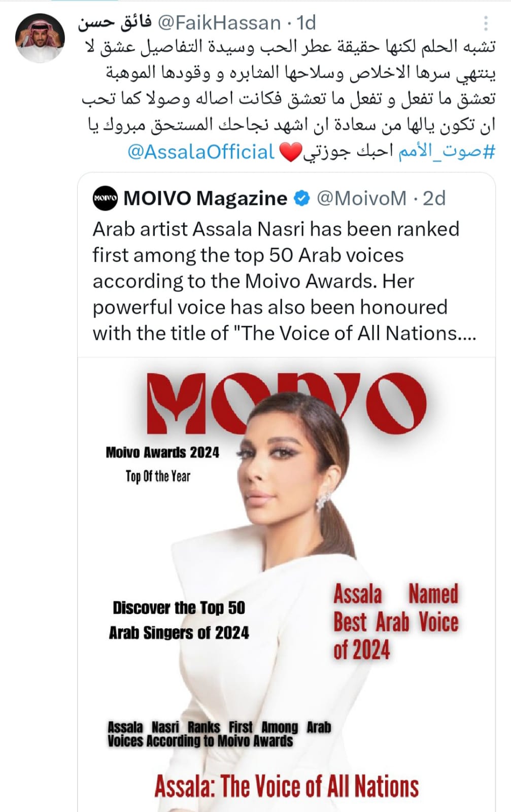This screenshot has height=812, width=511.
Task: Click the Arabic tweet body text
Action: pyautogui.click(x=289, y=86)
